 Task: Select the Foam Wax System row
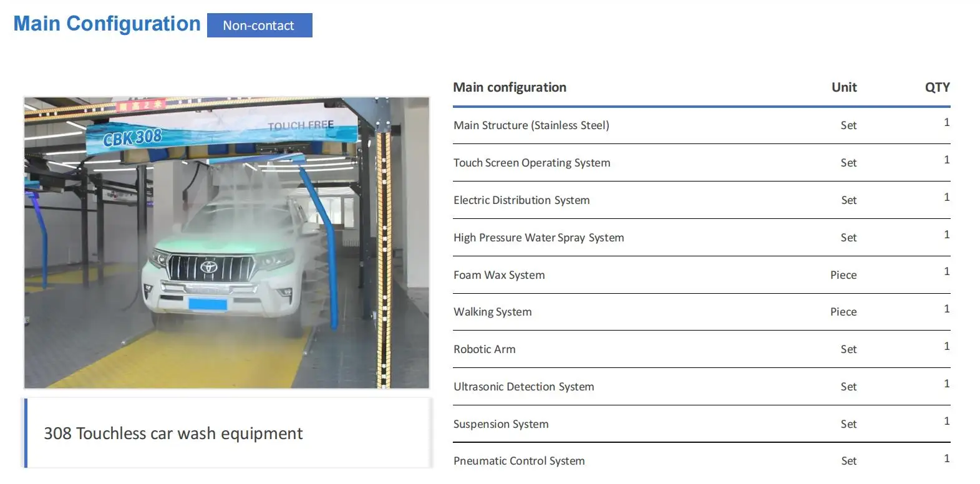coord(499,275)
